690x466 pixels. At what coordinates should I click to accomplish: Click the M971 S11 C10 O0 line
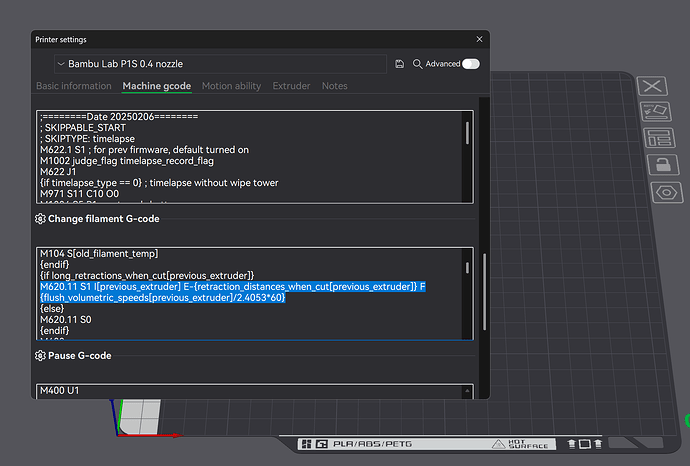pyautogui.click(x=80, y=194)
